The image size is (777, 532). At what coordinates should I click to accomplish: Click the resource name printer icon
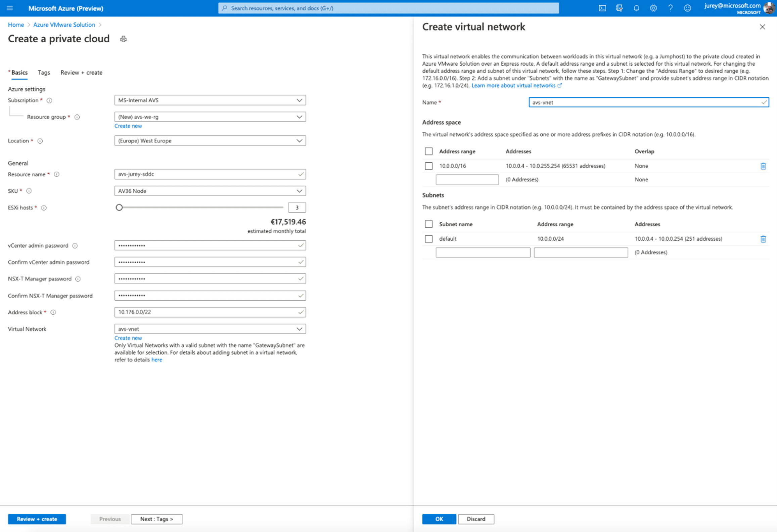pyautogui.click(x=123, y=39)
